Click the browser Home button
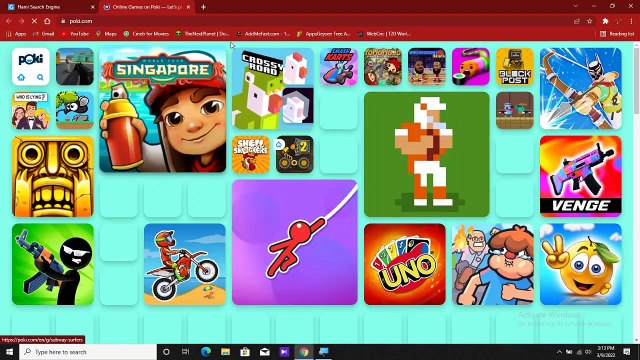The image size is (640, 360). (x=47, y=21)
